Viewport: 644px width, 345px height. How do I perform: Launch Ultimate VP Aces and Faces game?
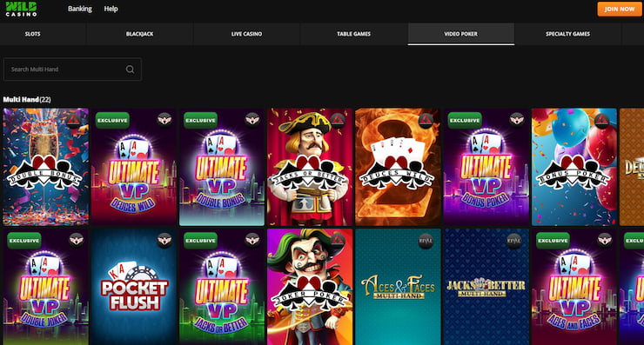(574, 287)
